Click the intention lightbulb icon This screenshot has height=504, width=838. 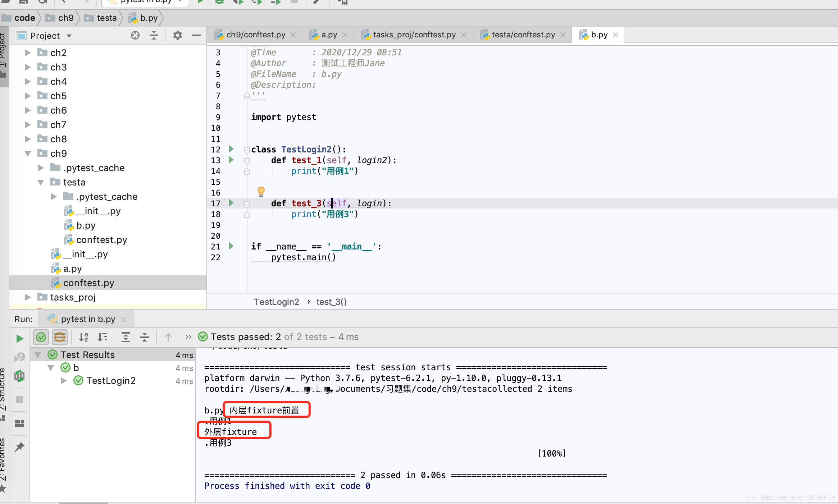pyautogui.click(x=261, y=192)
